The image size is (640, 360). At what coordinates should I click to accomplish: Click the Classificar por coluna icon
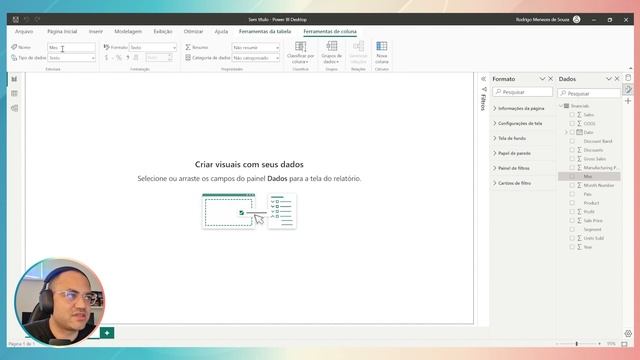coord(300,46)
